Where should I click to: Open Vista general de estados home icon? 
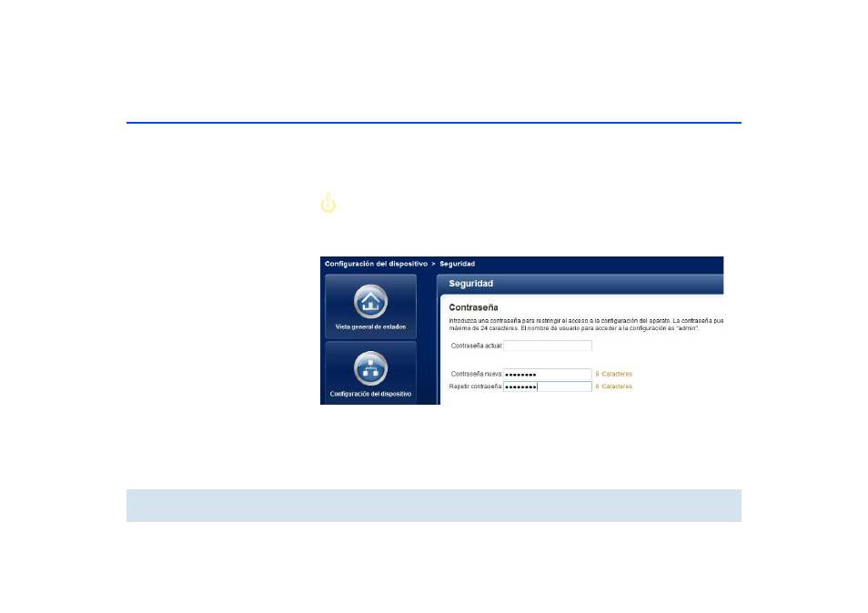click(370, 302)
